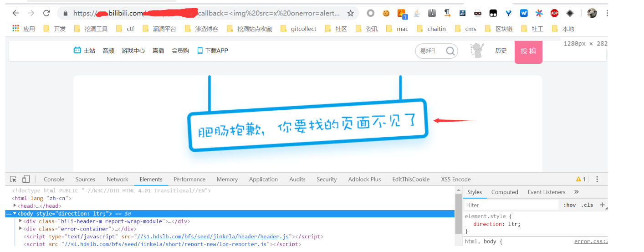Open the Performance tab
The height and width of the screenshot is (252, 644).
tap(189, 179)
